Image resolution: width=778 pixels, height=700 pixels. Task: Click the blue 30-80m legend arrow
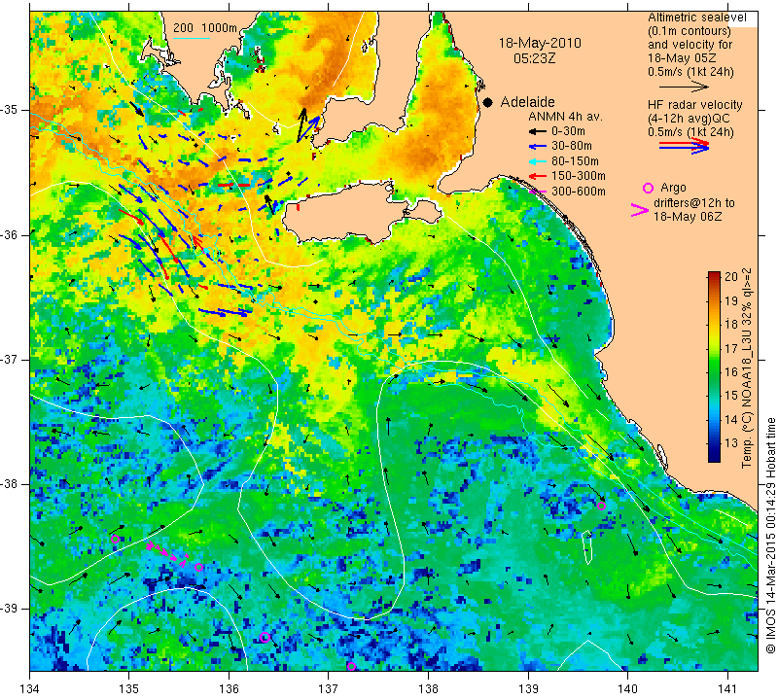pyautogui.click(x=537, y=147)
